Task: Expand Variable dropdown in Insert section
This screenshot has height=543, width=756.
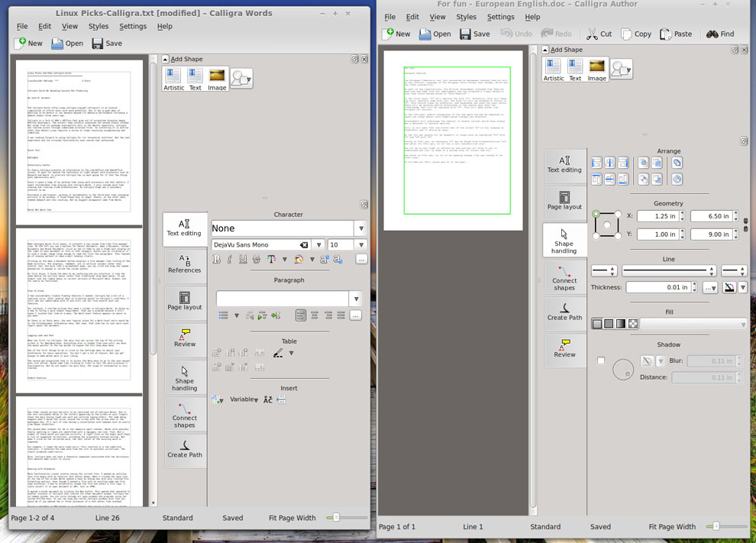Action: pos(244,399)
